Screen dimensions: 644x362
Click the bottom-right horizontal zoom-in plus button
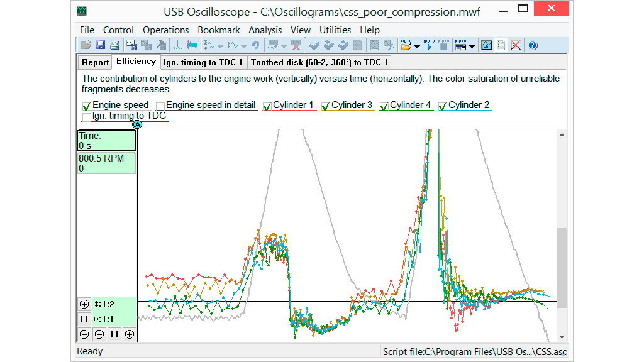[129, 334]
